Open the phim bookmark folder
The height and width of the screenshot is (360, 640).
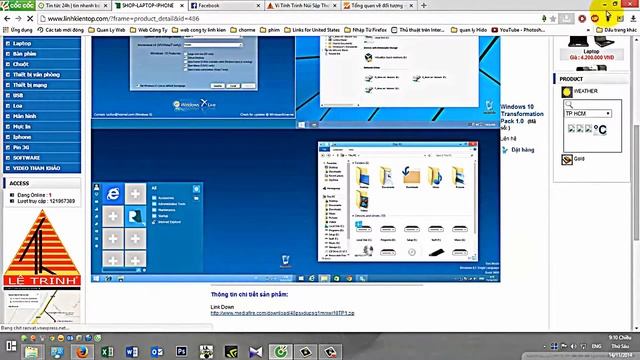[x=270, y=30]
